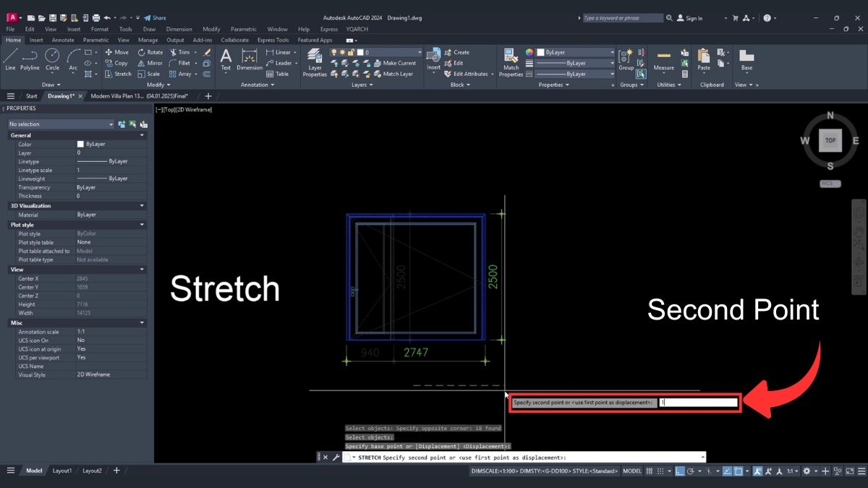Click the Color white swatch in Properties

pyautogui.click(x=80, y=144)
